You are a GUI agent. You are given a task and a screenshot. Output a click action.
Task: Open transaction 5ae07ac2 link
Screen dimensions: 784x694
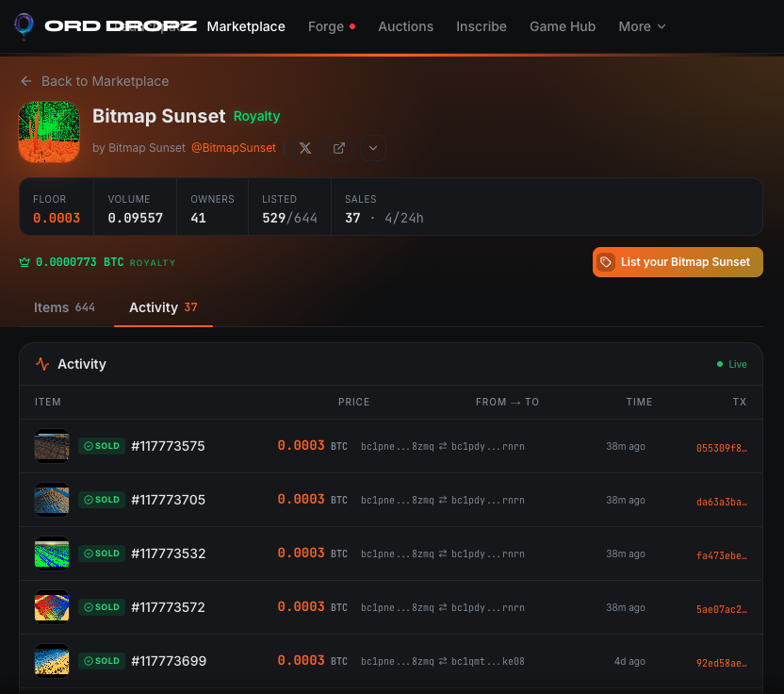722,609
